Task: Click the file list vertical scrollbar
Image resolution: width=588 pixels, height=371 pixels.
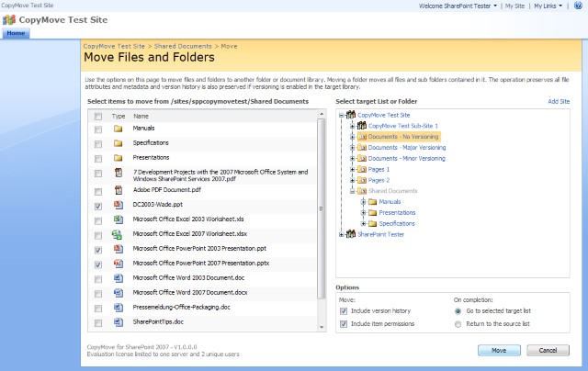Action: click(x=321, y=220)
